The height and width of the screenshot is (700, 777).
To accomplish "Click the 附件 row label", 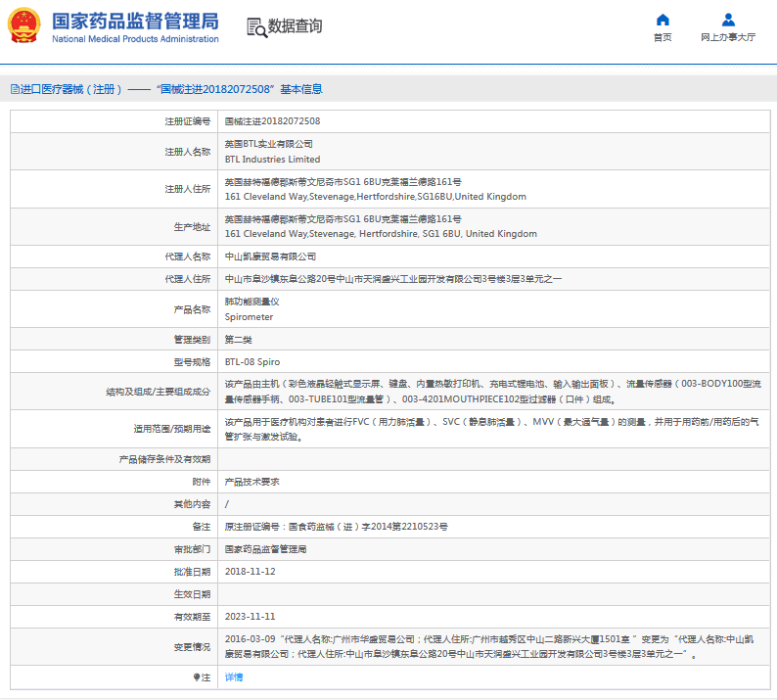I will 202,482.
